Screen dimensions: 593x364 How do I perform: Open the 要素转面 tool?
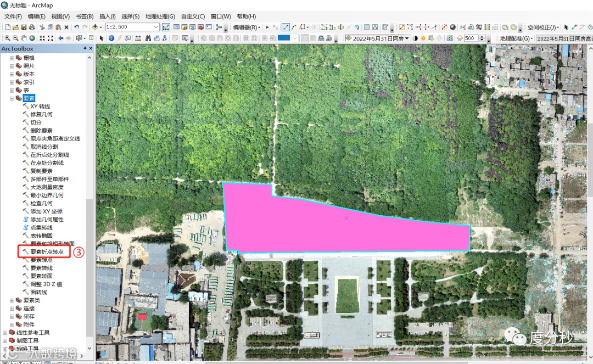(x=41, y=276)
